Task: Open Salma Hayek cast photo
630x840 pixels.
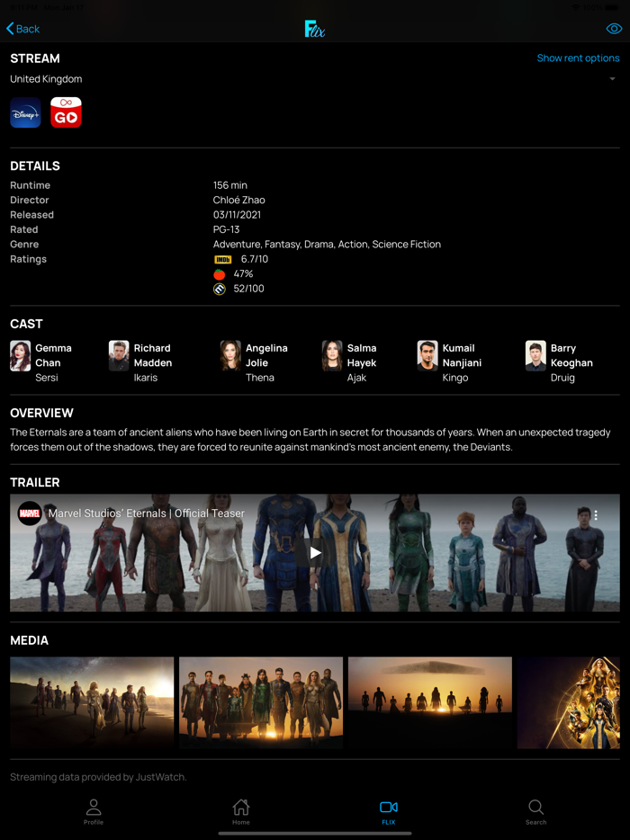Action: pyautogui.click(x=332, y=356)
